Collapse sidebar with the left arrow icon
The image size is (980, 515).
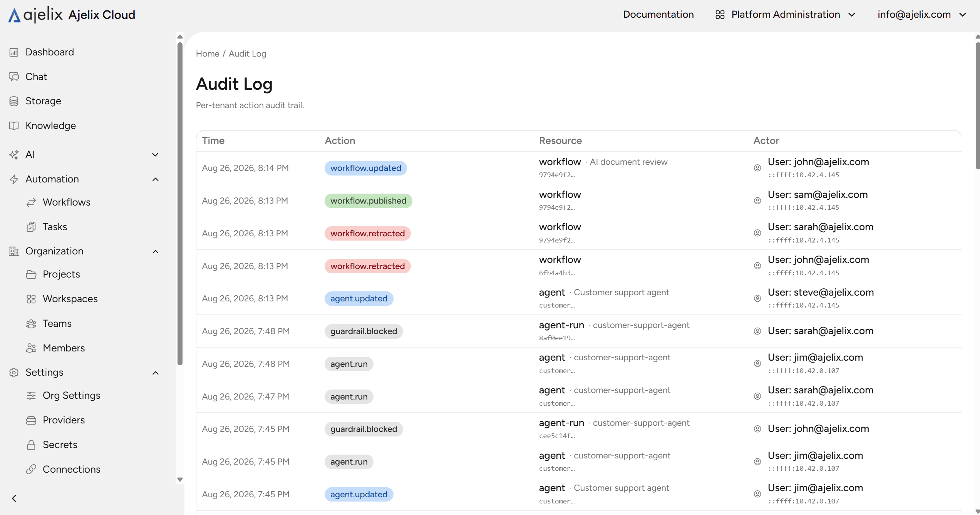point(14,498)
